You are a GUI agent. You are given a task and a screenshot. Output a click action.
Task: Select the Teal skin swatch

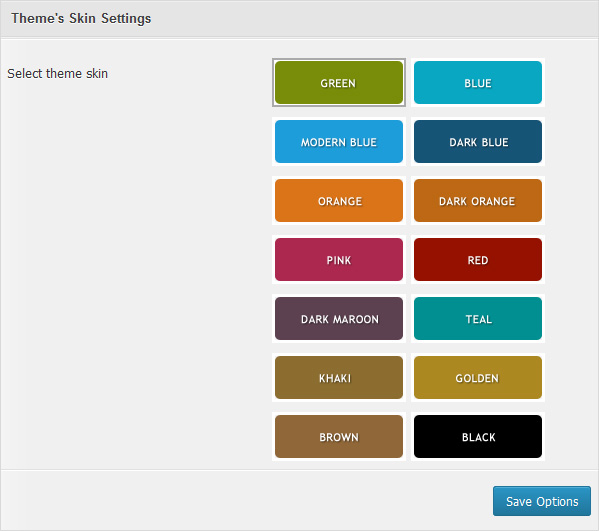point(478,319)
